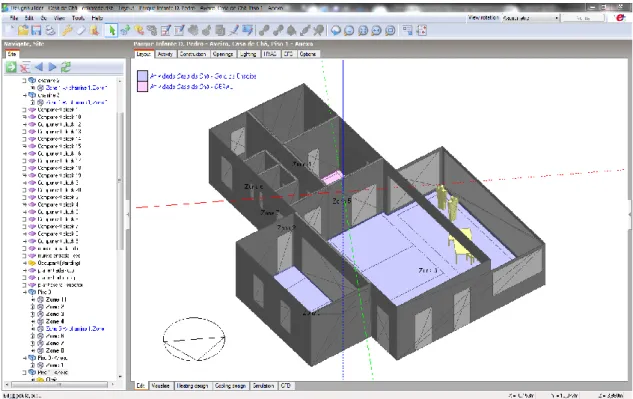Click the text box beside View rotation

[583, 18]
